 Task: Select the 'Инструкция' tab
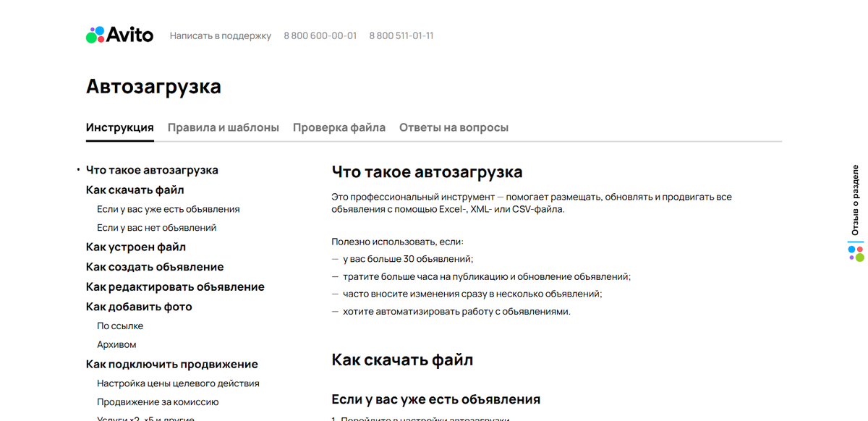(x=120, y=127)
